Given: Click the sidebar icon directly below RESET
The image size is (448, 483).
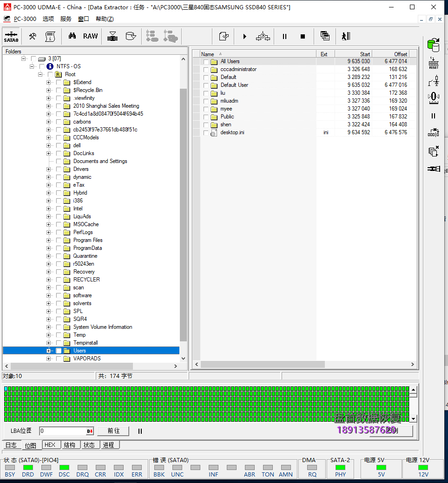Looking at the screenshot, I should click(x=434, y=81).
